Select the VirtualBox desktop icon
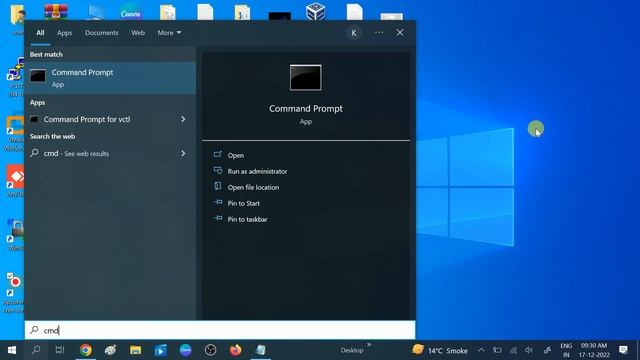 316,11
